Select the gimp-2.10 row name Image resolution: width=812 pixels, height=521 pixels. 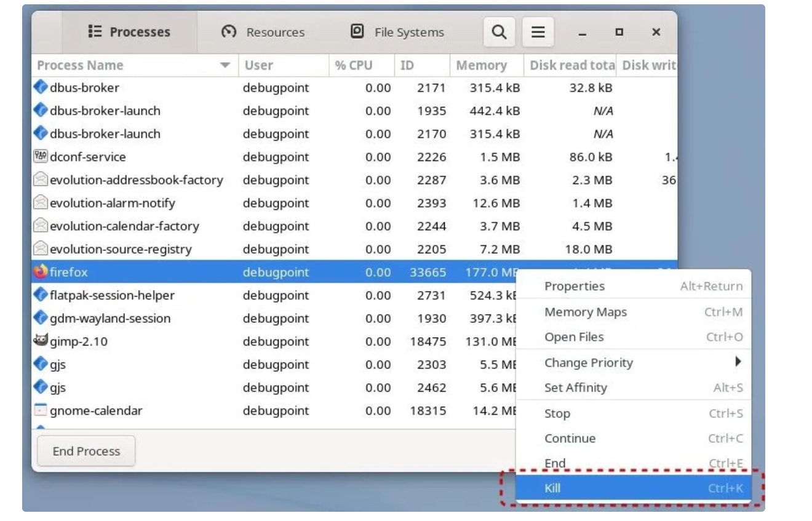tap(79, 341)
